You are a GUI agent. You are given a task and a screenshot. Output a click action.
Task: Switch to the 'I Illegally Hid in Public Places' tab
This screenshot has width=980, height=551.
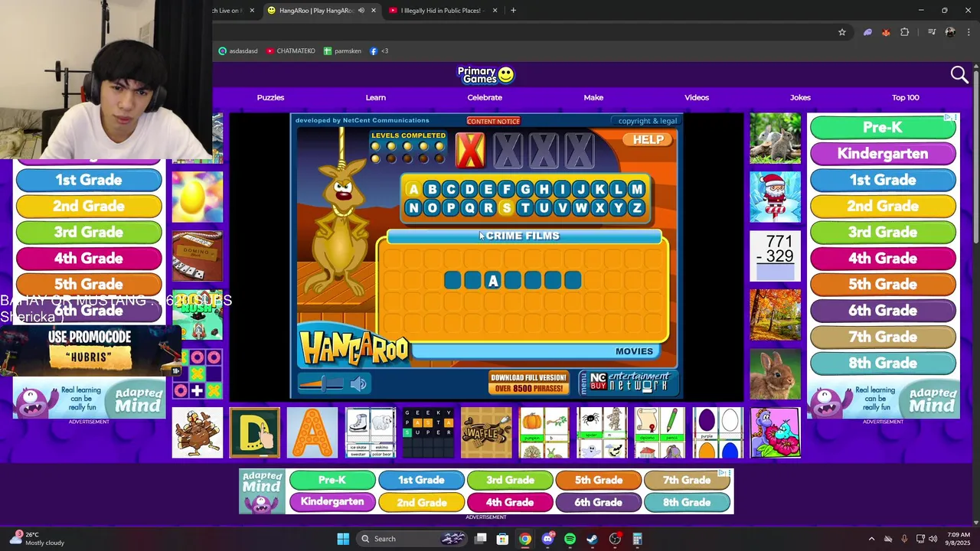pyautogui.click(x=443, y=11)
